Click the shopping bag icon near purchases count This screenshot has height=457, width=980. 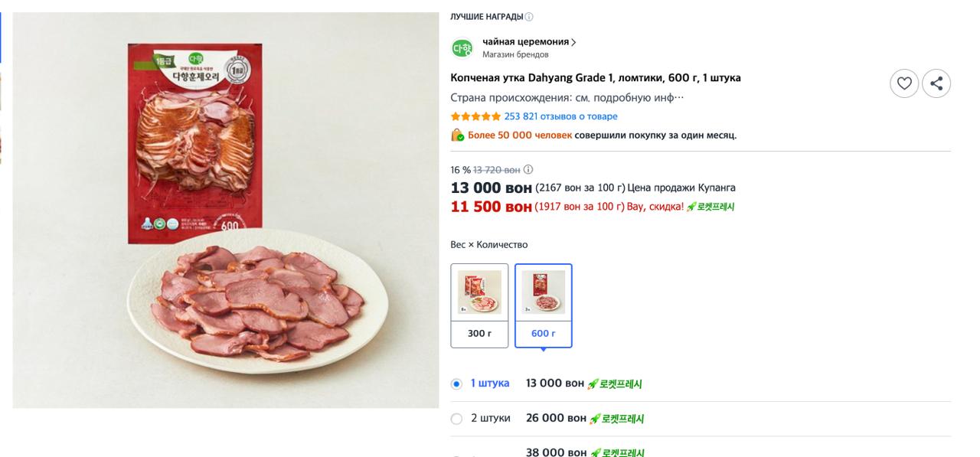tap(457, 135)
